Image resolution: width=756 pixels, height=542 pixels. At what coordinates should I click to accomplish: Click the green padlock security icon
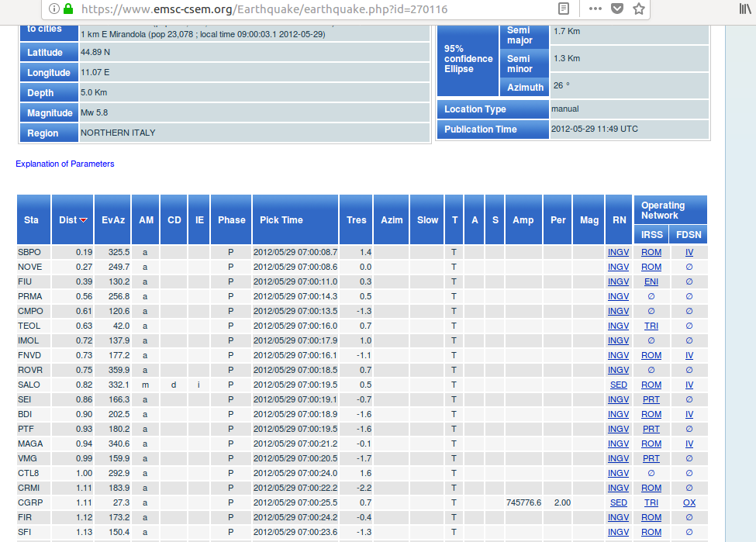pyautogui.click(x=68, y=9)
